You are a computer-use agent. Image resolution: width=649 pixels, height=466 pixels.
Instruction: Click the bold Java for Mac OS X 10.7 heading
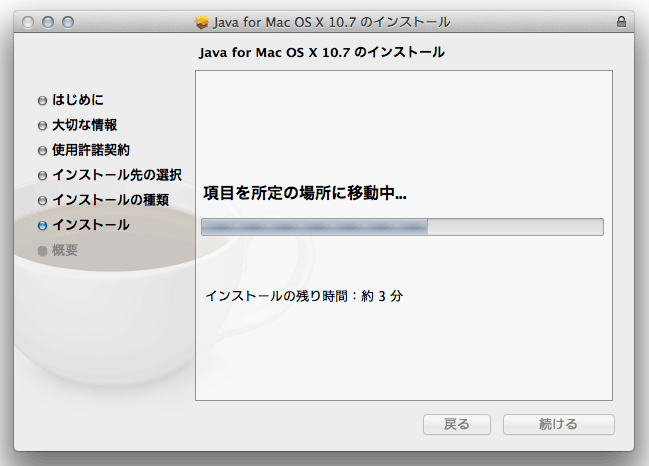pyautogui.click(x=322, y=53)
